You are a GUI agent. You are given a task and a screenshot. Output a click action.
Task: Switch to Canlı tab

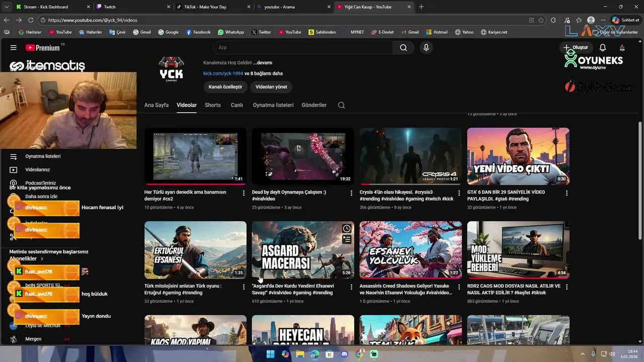click(237, 105)
